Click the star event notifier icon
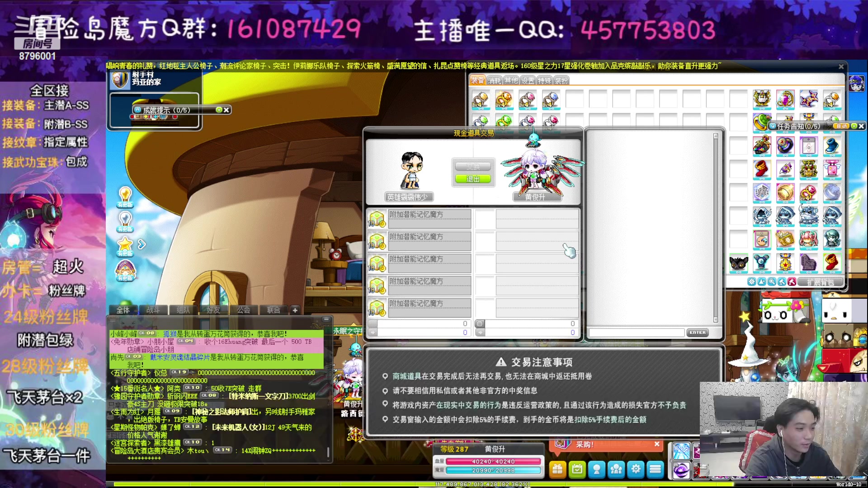 (x=125, y=246)
